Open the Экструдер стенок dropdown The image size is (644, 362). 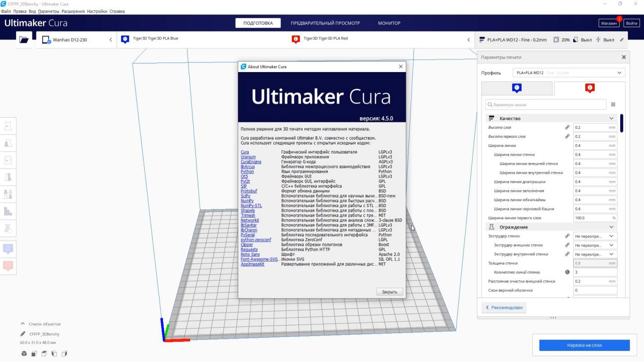594,236
